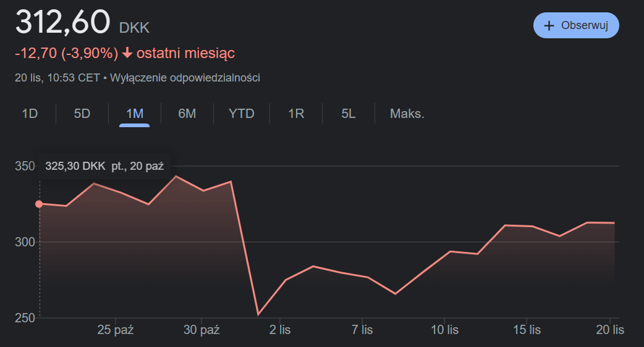Switch to the 1D time range tab
644x347 pixels.
tap(30, 114)
